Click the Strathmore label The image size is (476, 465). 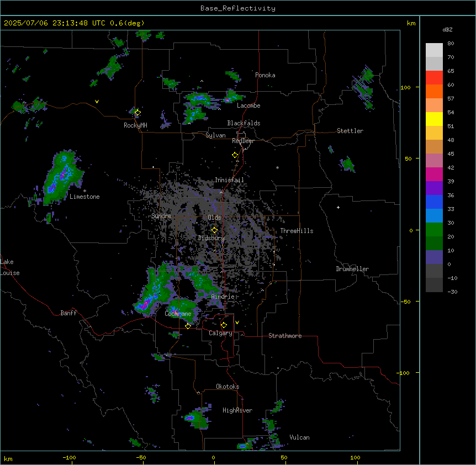click(x=285, y=336)
